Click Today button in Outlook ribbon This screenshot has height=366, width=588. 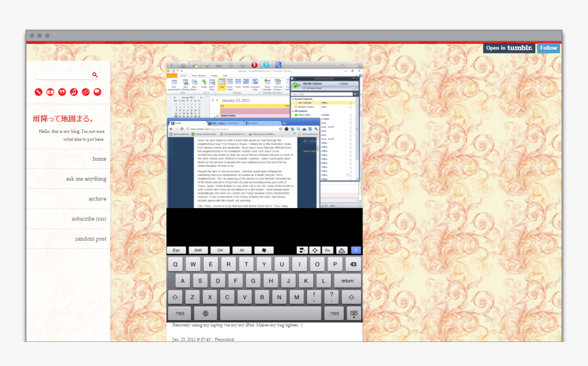(x=204, y=84)
